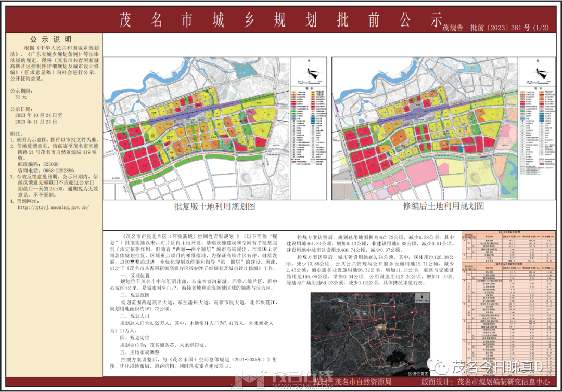Click the phone number 咨询电话：0668-2292886
Screen dimensions: 562x392
(x=46, y=171)
